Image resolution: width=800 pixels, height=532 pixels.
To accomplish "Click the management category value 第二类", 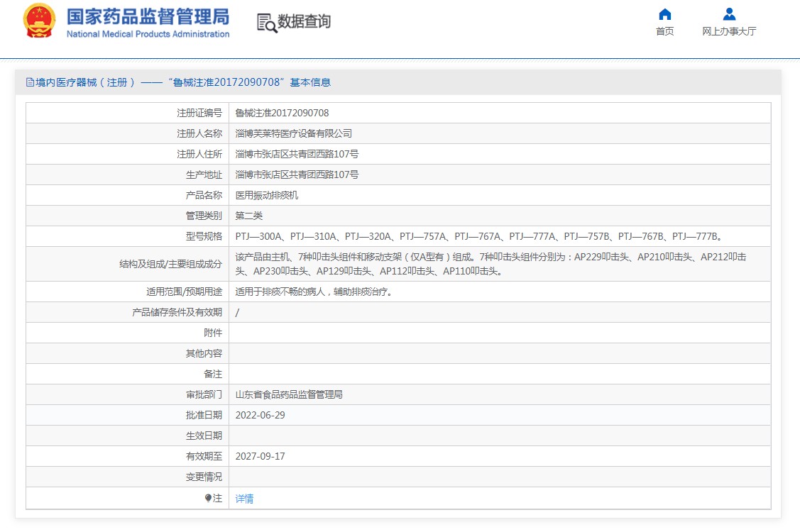I will [249, 216].
